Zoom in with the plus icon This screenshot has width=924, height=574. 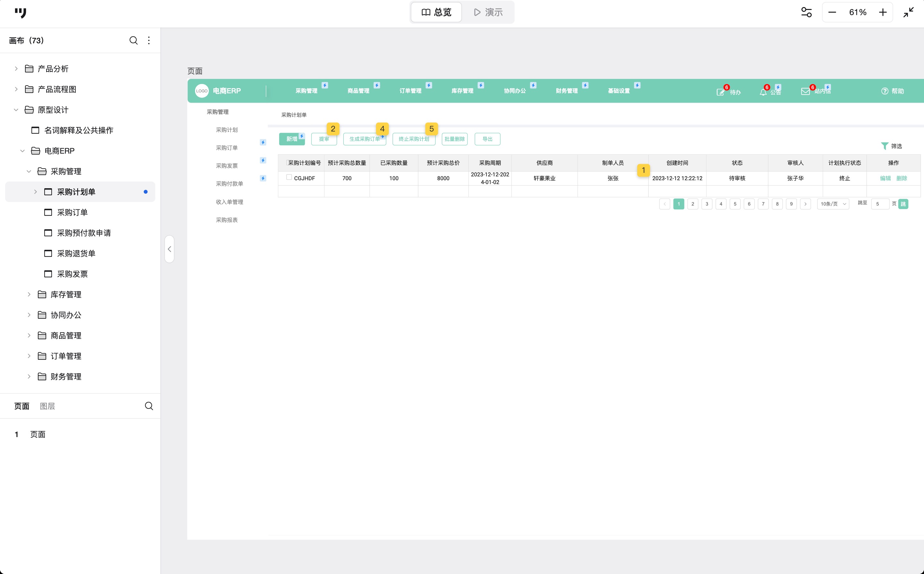click(x=883, y=12)
